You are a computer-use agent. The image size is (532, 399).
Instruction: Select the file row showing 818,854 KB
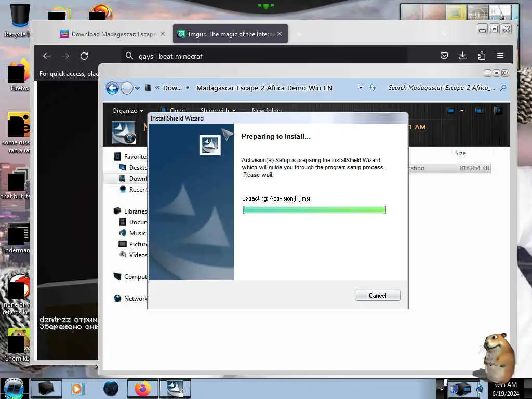click(x=449, y=168)
